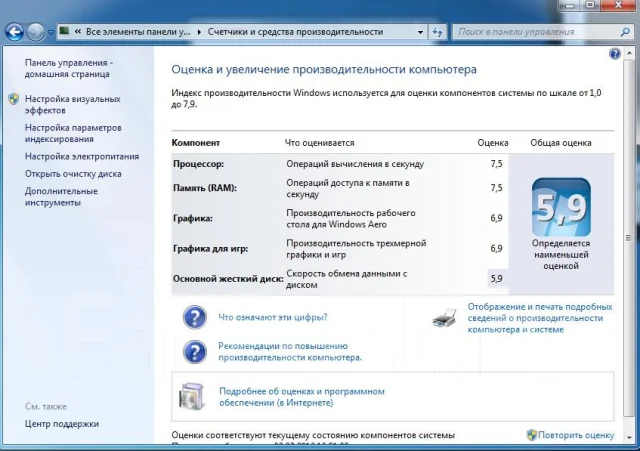
Task: Focus the control panel search field
Action: coord(542,32)
